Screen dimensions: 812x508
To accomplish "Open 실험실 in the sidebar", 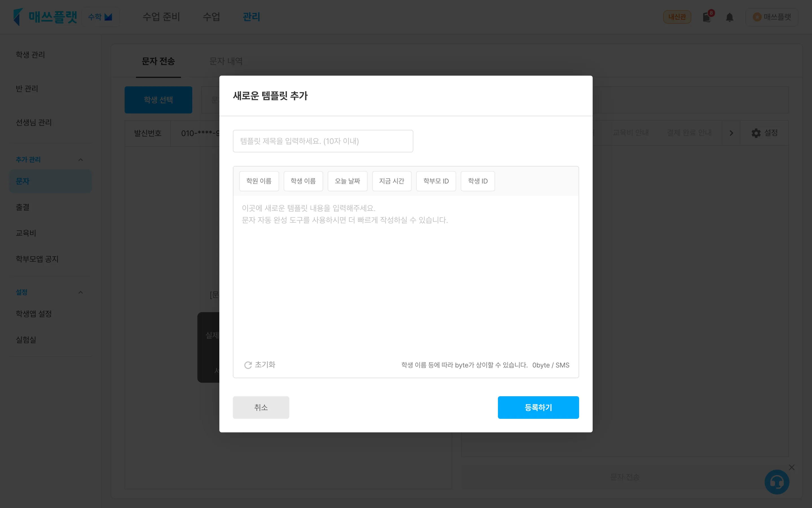I will tap(26, 340).
